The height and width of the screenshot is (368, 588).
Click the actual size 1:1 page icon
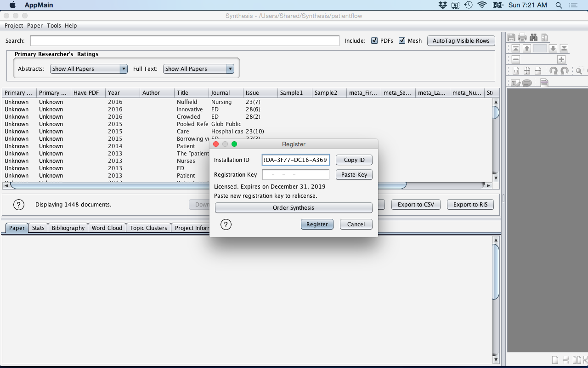pyautogui.click(x=516, y=71)
